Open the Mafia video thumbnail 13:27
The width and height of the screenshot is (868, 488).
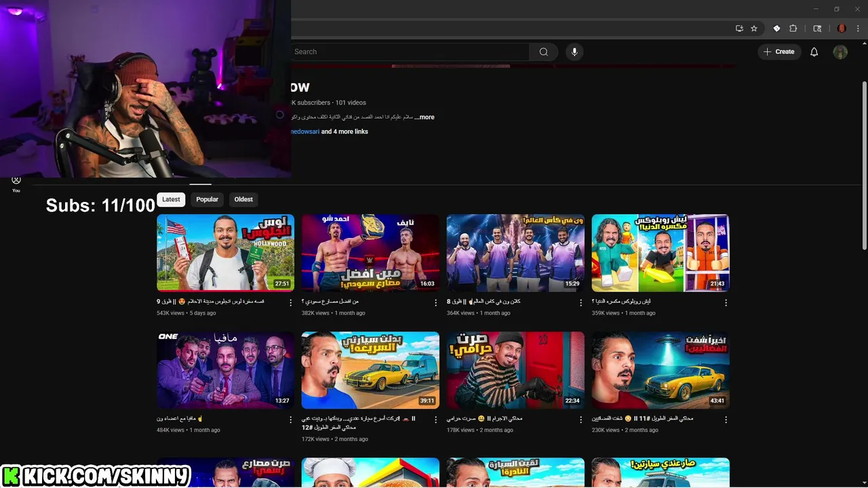[x=226, y=370]
